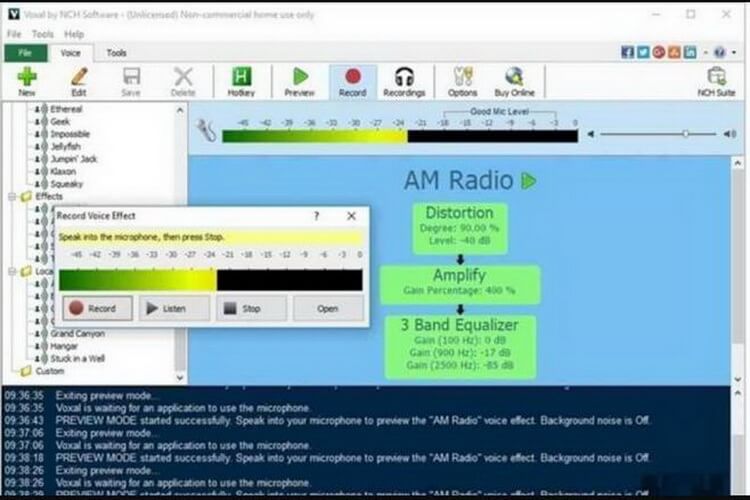
Task: Click the Buy Online icon
Action: (x=514, y=80)
